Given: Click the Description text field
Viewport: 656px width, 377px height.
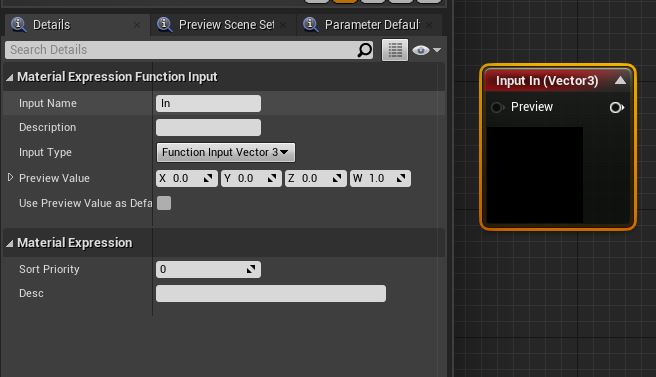Looking at the screenshot, I should [208, 128].
